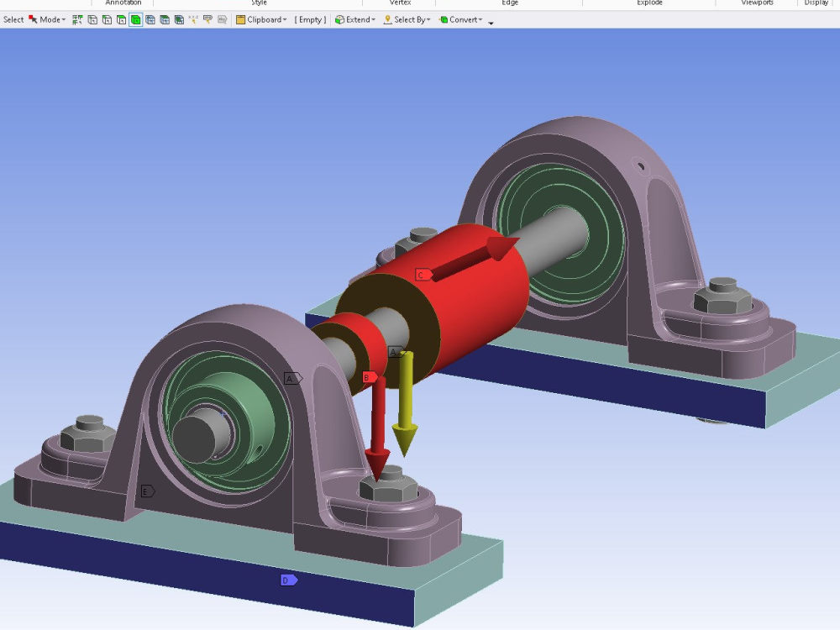Click the E tag on front housing
Viewport: 840px width, 630px height.
pos(147,491)
